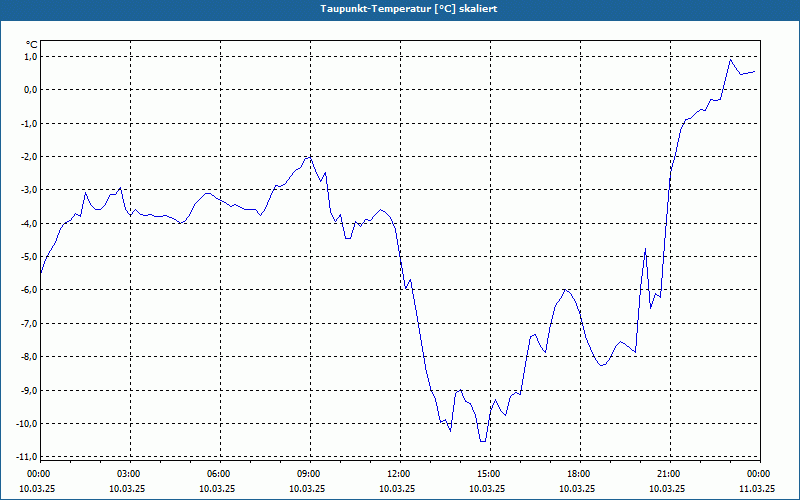Click the -11,0 y-axis label

tap(28, 456)
